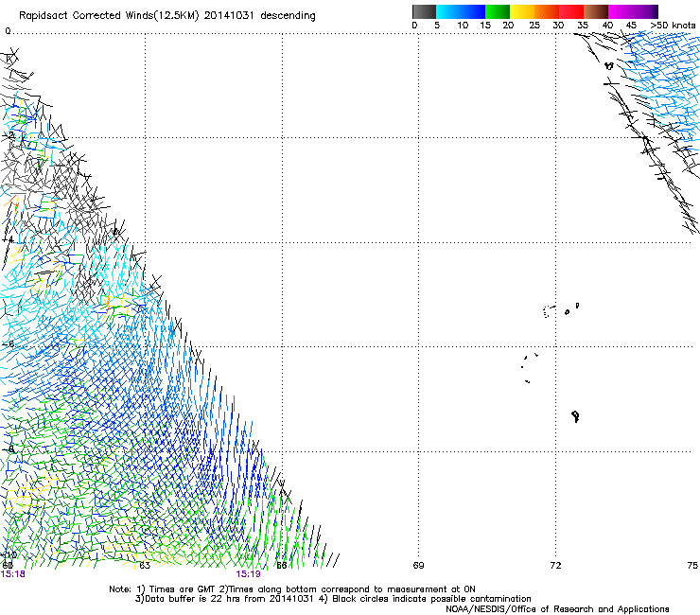
Task: Click the '15:19' purple time label
Action: coord(248,574)
